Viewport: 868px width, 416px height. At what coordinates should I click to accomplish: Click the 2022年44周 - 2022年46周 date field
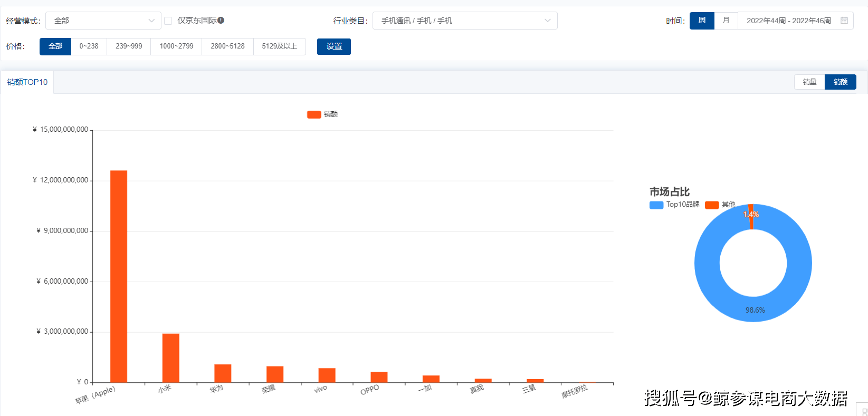(796, 21)
